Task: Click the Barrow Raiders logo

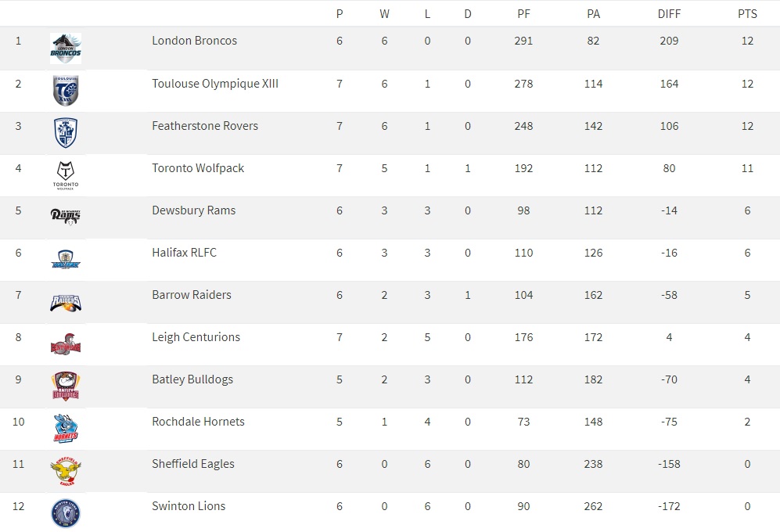Action: click(x=66, y=302)
